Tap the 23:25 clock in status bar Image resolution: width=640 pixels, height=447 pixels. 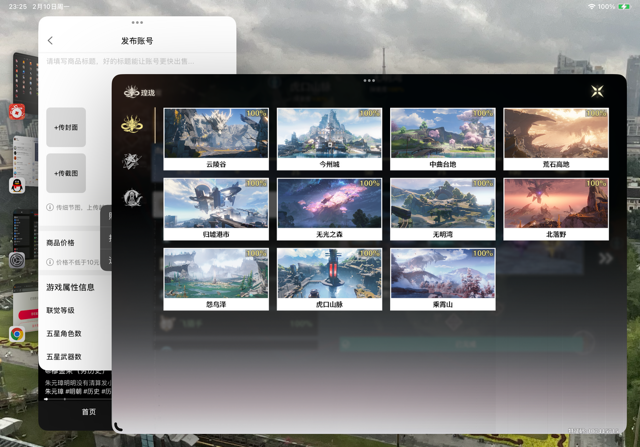point(18,7)
